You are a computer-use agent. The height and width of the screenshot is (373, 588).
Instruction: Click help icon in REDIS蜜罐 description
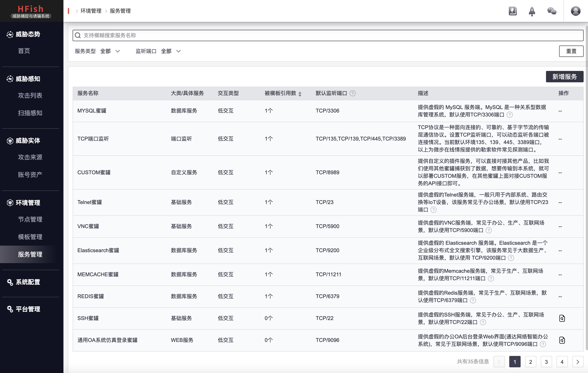[473, 300]
